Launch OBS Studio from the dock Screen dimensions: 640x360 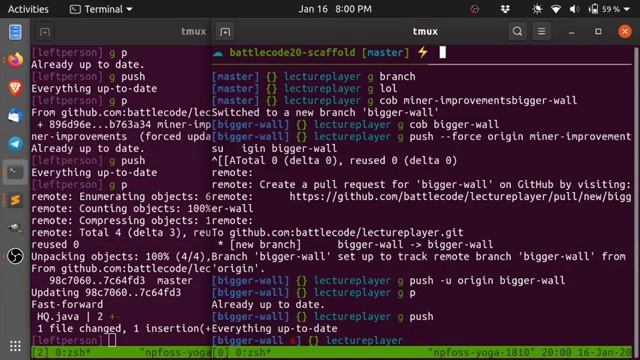click(x=15, y=256)
